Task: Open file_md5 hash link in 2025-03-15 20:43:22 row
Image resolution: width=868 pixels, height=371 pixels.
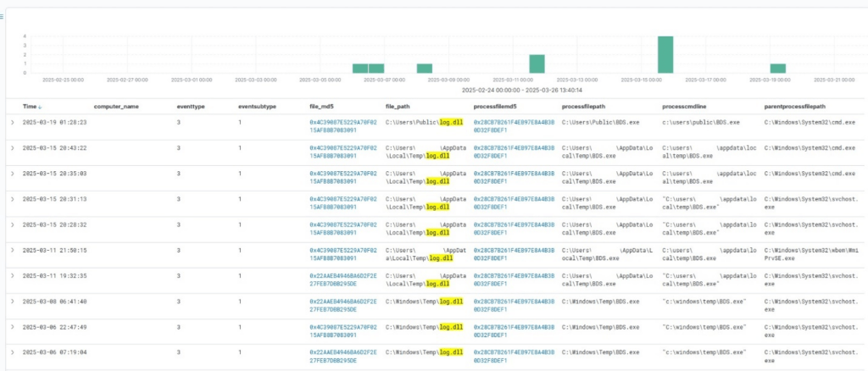Action: 343,152
